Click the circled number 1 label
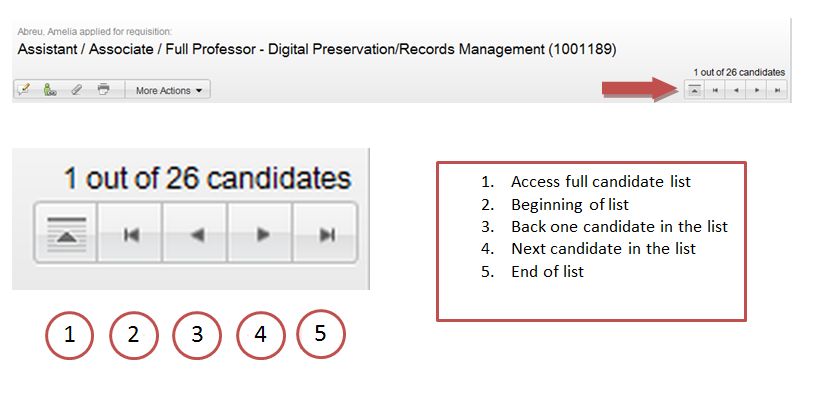 point(69,335)
